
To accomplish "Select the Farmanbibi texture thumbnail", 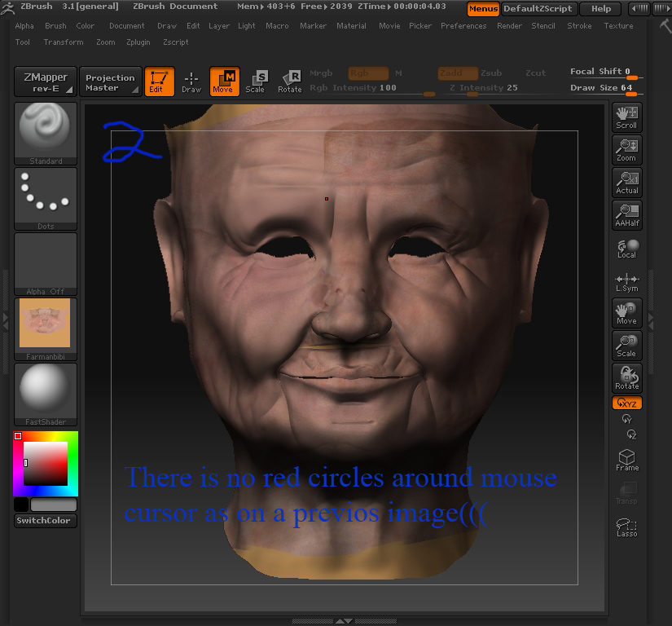I will point(45,322).
